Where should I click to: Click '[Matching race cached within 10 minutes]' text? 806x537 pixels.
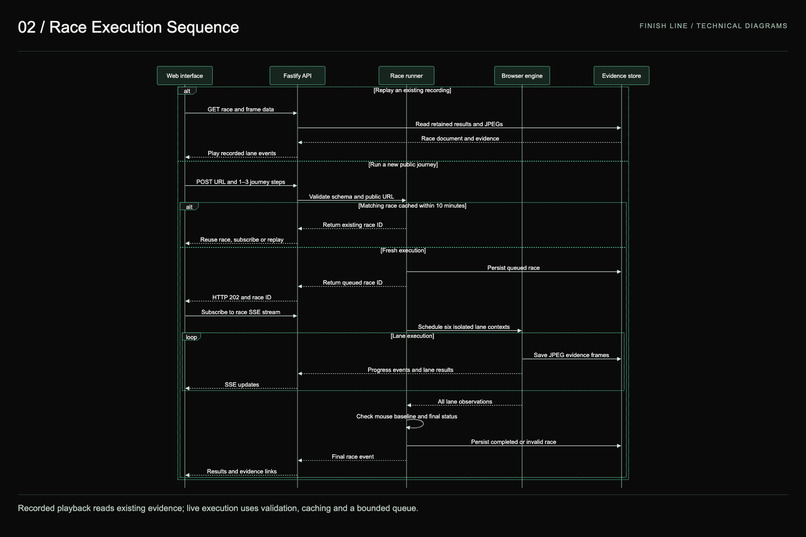point(412,206)
